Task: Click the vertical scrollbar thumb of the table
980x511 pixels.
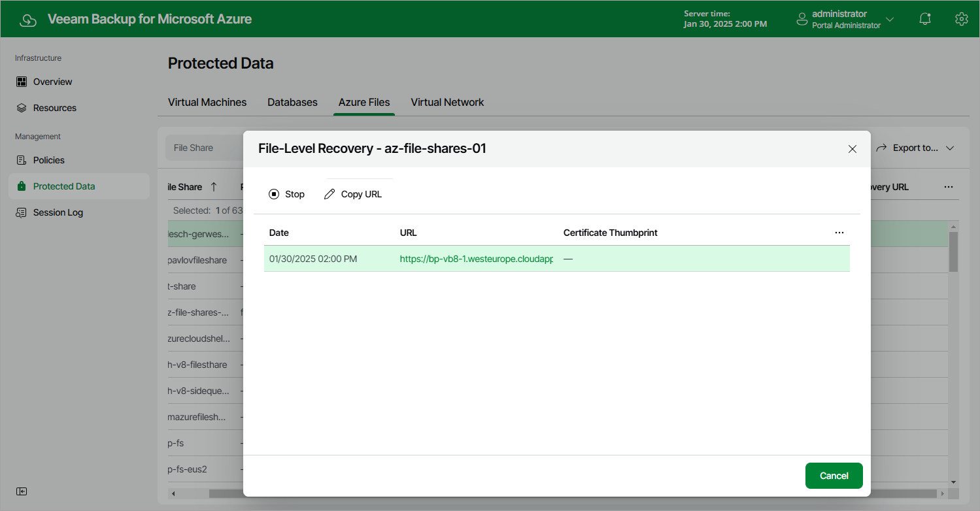Action: [953, 252]
